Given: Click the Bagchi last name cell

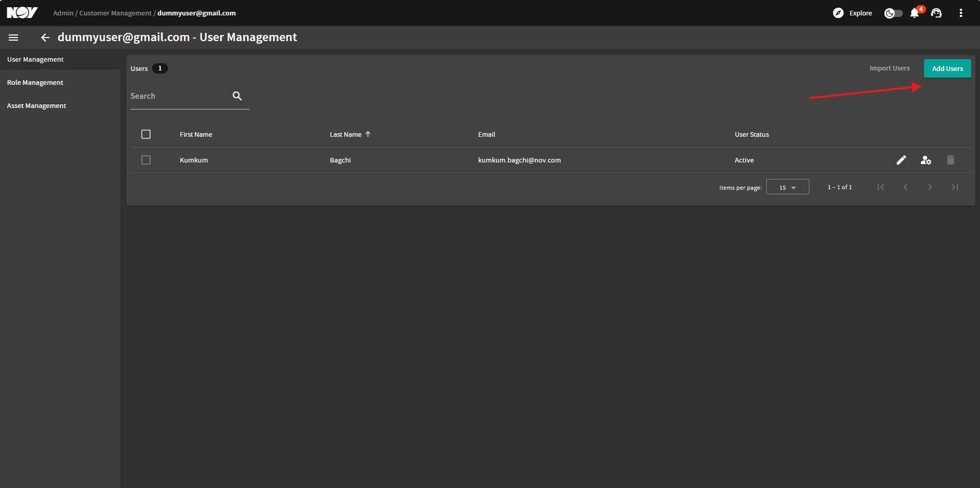Looking at the screenshot, I should (340, 160).
